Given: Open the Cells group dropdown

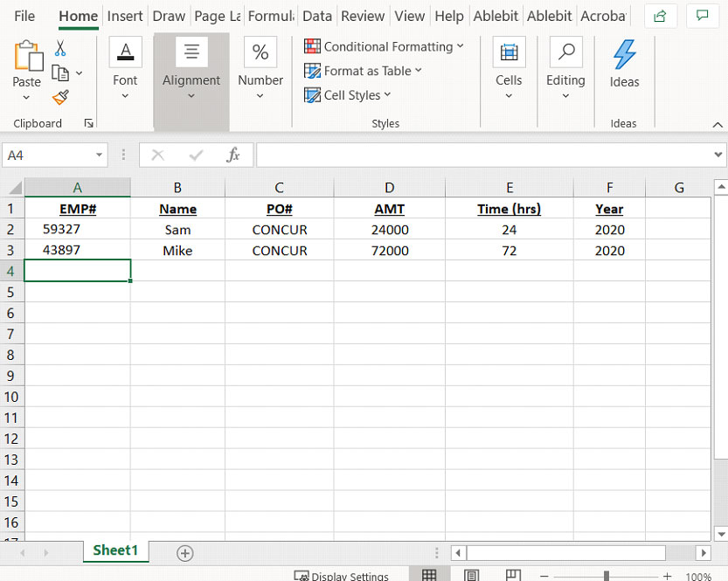Looking at the screenshot, I should click(x=509, y=96).
